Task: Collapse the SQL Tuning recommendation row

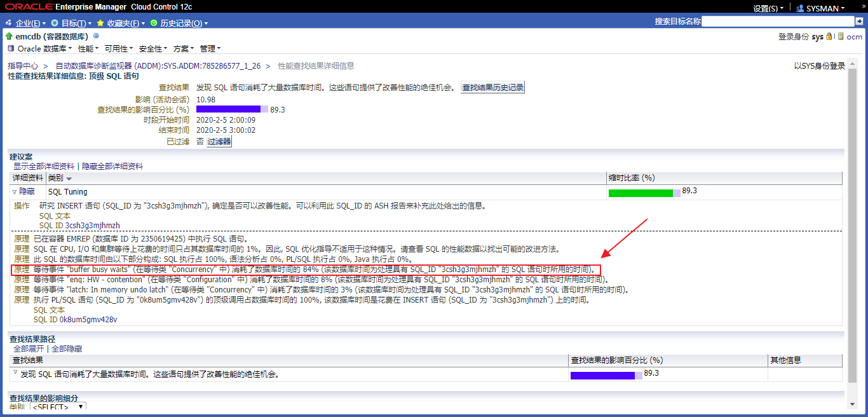Action: coord(15,191)
